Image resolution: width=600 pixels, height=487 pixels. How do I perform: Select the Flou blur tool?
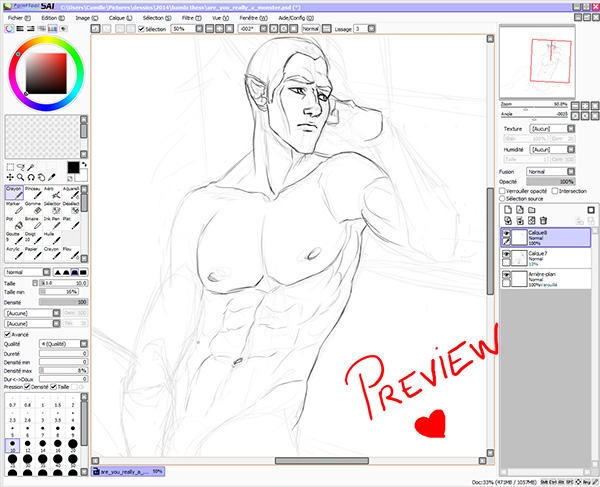71,253
